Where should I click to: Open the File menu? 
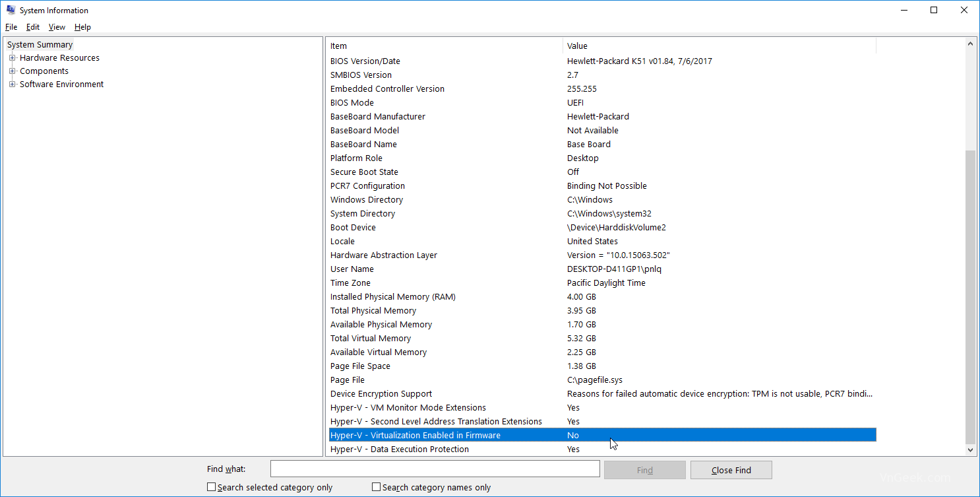point(11,27)
